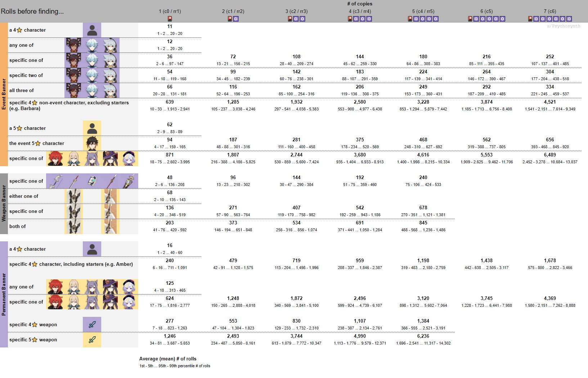Click the "3 (c2 / rr3)" column header

(296, 11)
